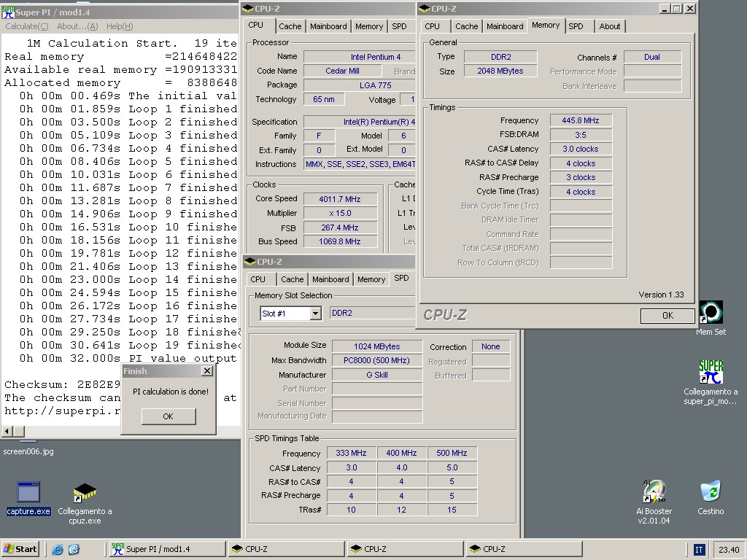Open Memory tab in CPU-Z SPD window
747x560 pixels.
[x=371, y=279]
